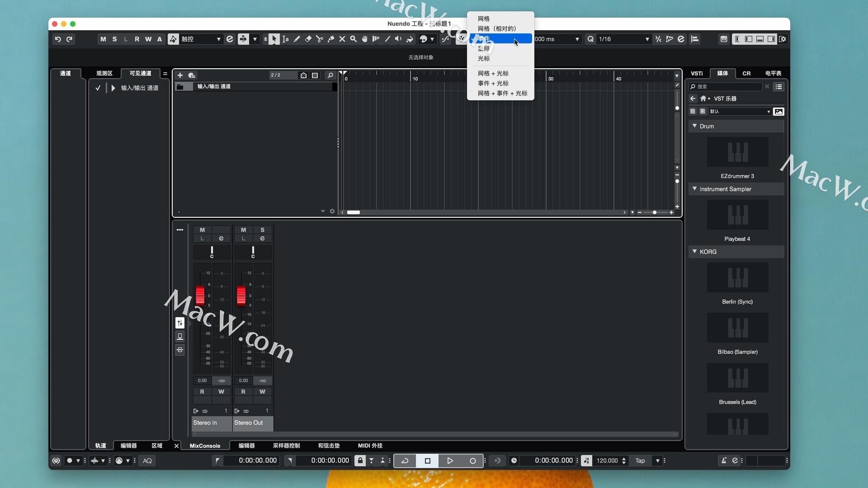This screenshot has height=488, width=868.
Task: Select the Range Selection tool
Action: click(285, 39)
